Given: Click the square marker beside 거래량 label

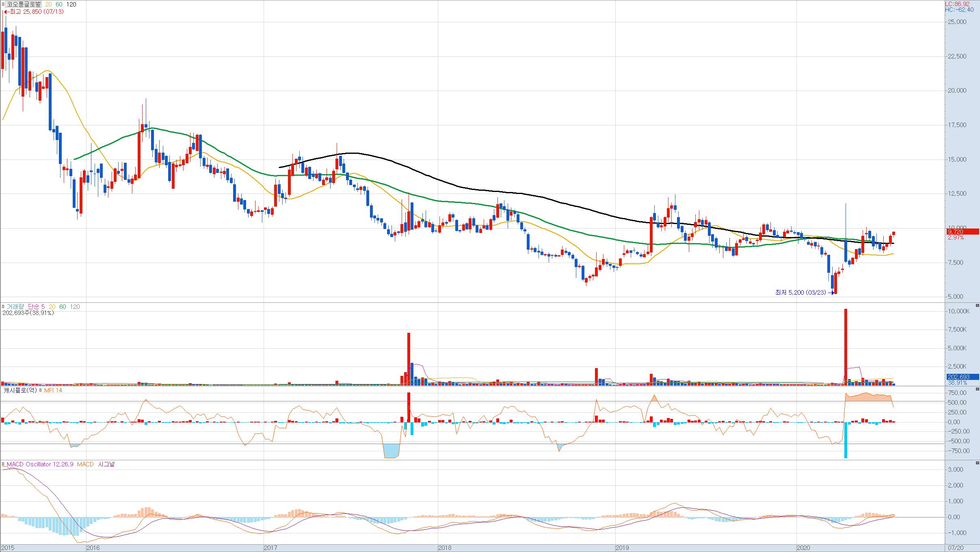Looking at the screenshot, I should [x=3, y=307].
